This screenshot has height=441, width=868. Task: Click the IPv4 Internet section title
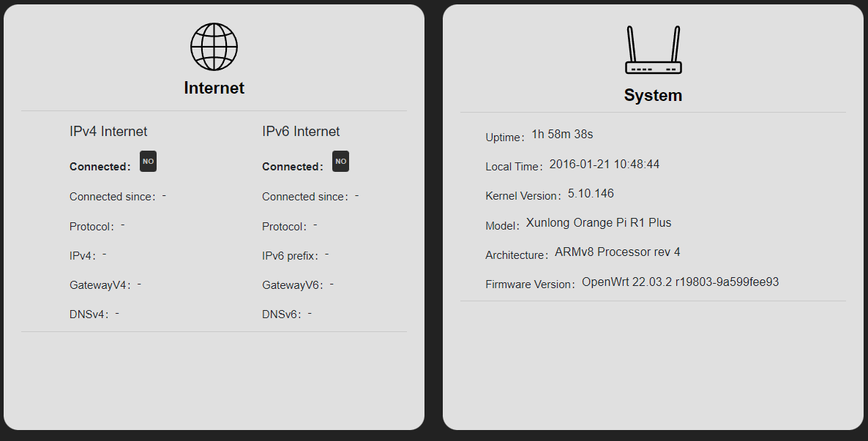(x=108, y=131)
